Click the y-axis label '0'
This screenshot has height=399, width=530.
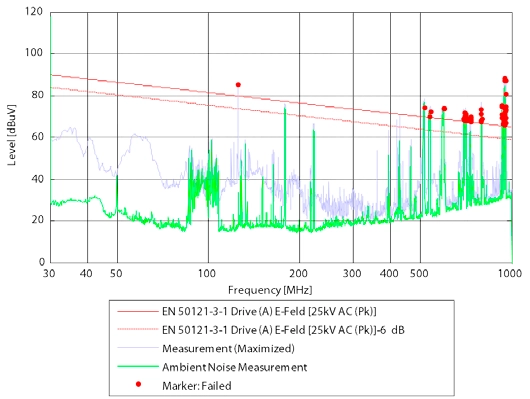(42, 261)
